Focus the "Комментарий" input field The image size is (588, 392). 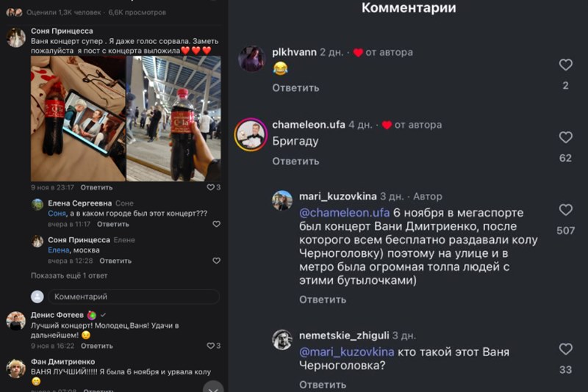(134, 297)
